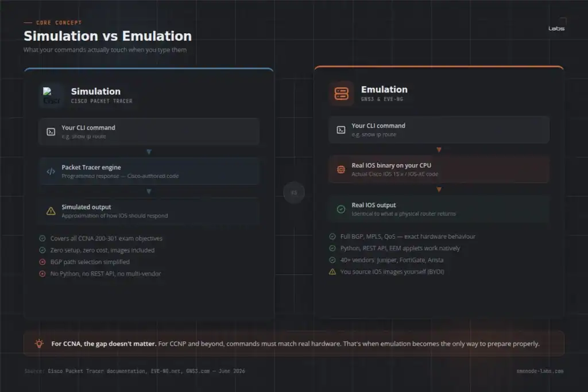Open the labs.com site link in the footer
The height and width of the screenshot is (392, 588).
[x=540, y=371]
